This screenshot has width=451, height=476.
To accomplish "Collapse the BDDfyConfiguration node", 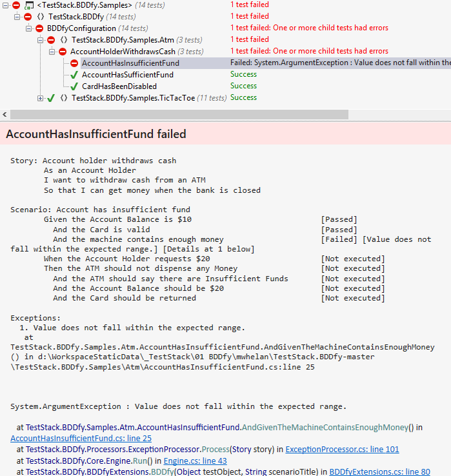I will 28,28.
